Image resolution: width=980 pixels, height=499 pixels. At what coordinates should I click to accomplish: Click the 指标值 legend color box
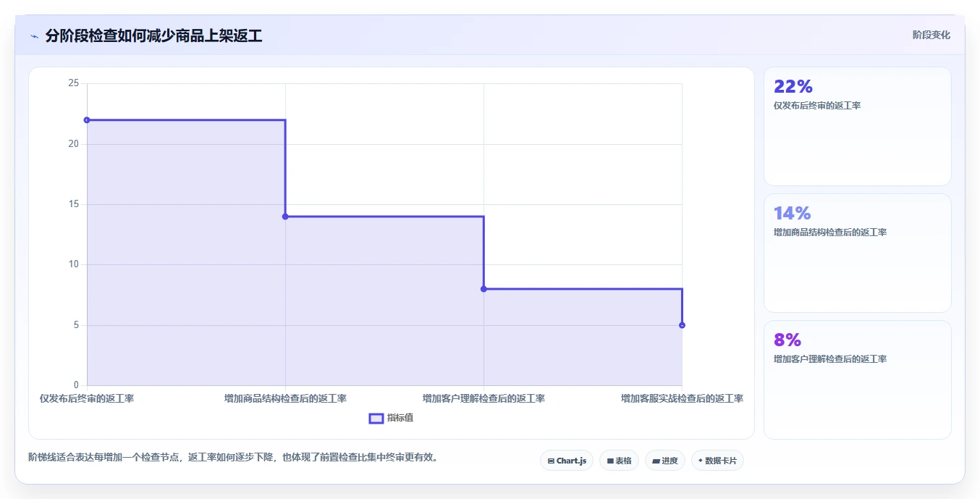376,418
